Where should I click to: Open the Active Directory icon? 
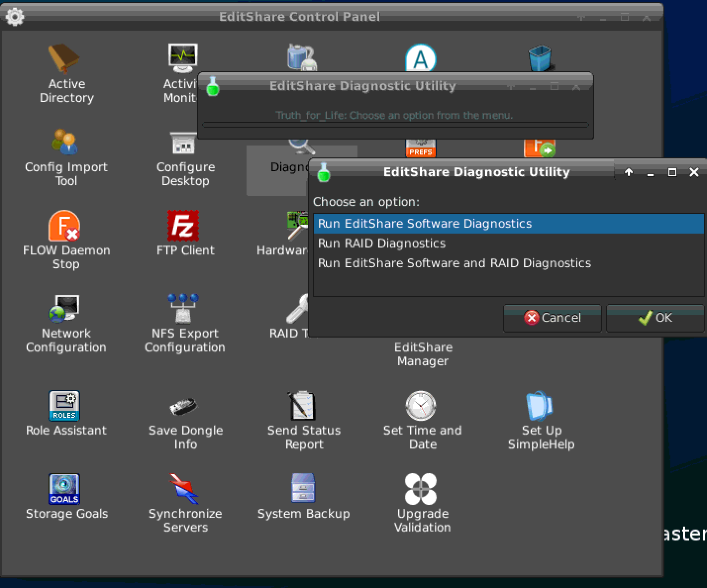[x=64, y=59]
